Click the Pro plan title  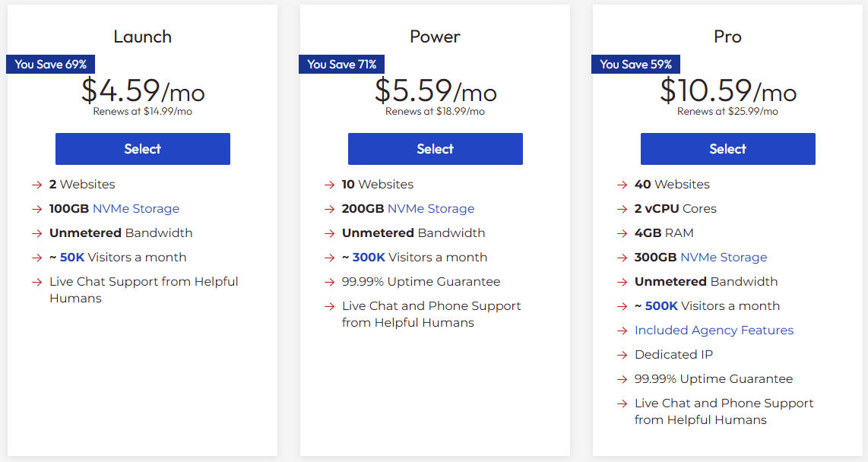pos(728,36)
